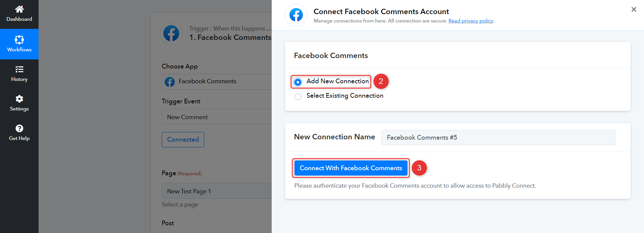The height and width of the screenshot is (233, 644).
Task: Open the Settings gear icon
Action: tap(19, 99)
